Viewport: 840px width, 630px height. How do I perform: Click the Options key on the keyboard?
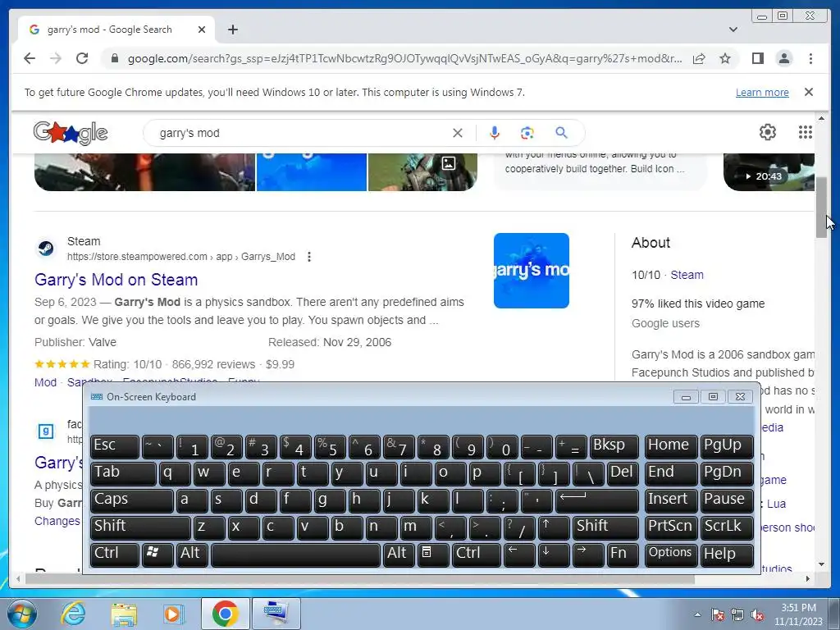671,555
